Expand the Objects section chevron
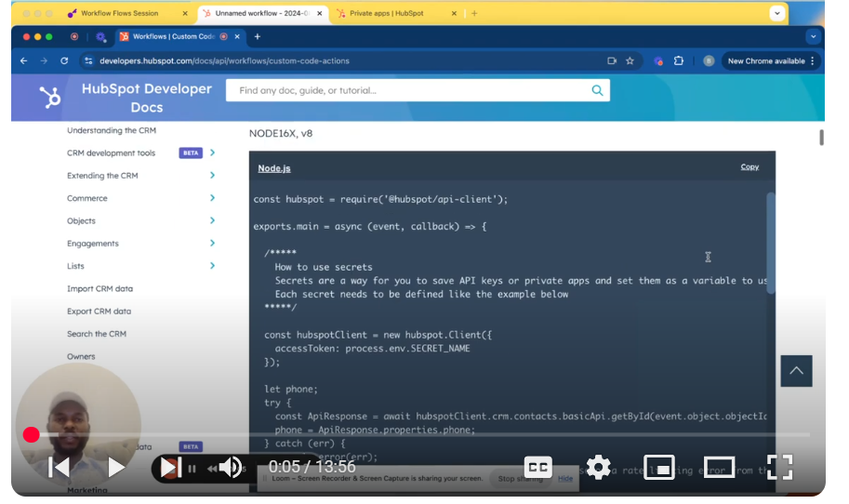The height and width of the screenshot is (504, 849). (x=212, y=220)
